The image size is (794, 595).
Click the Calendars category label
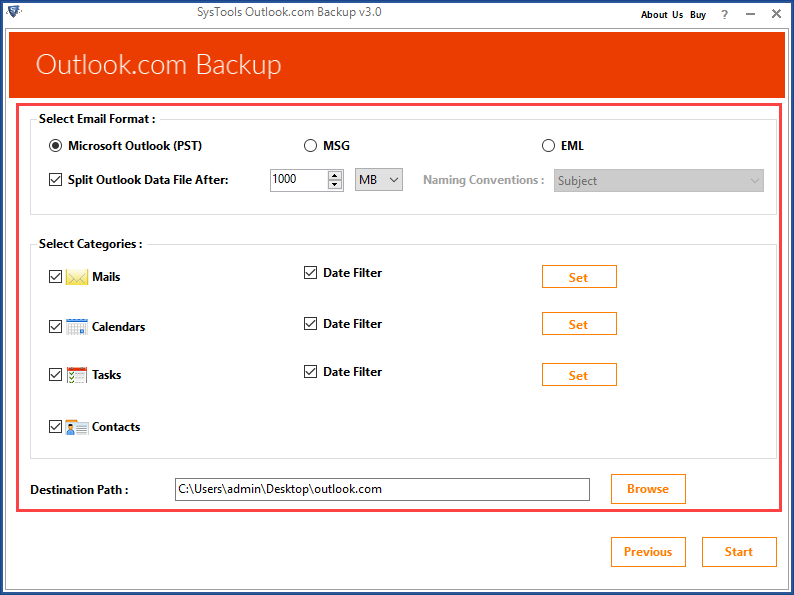coord(118,327)
